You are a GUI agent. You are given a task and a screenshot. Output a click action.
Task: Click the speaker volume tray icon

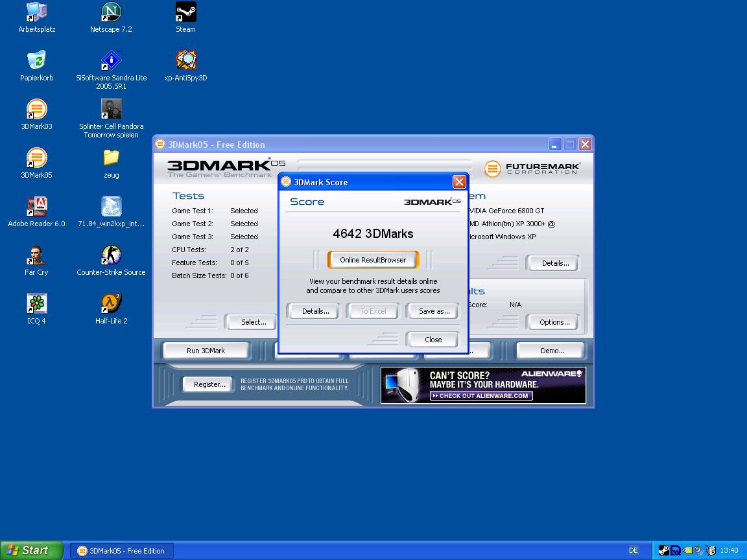tap(698, 550)
